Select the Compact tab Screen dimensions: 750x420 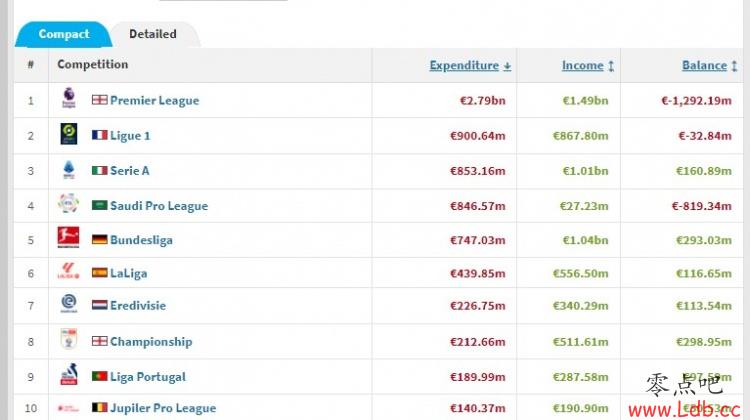64,34
